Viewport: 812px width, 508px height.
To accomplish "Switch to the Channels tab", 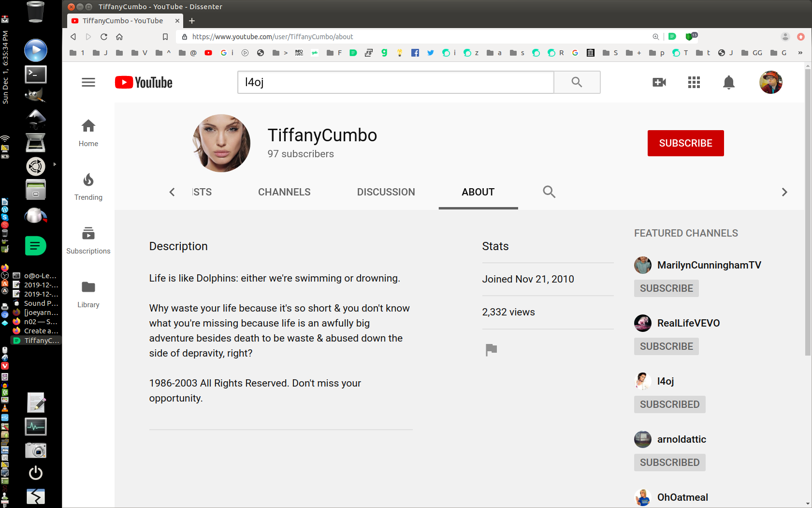I will pos(284,192).
